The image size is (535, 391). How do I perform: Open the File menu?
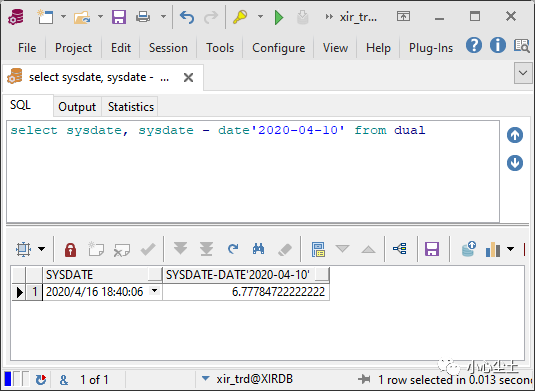(27, 48)
